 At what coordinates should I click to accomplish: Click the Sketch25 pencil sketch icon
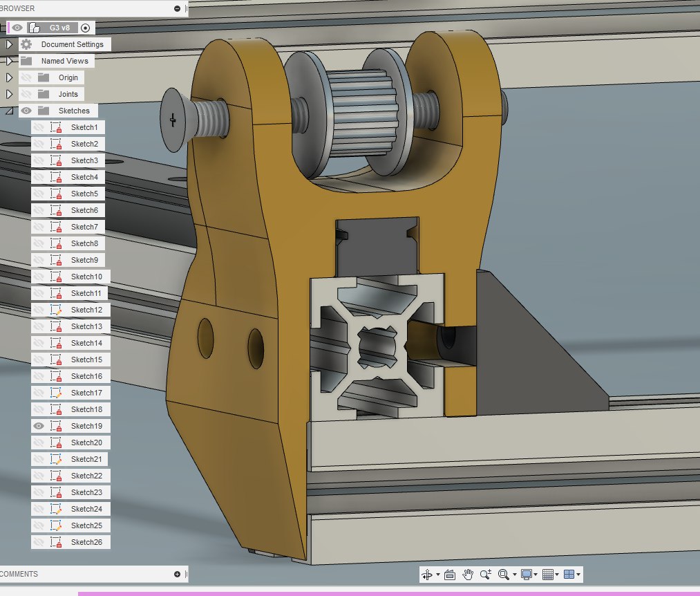point(56,525)
